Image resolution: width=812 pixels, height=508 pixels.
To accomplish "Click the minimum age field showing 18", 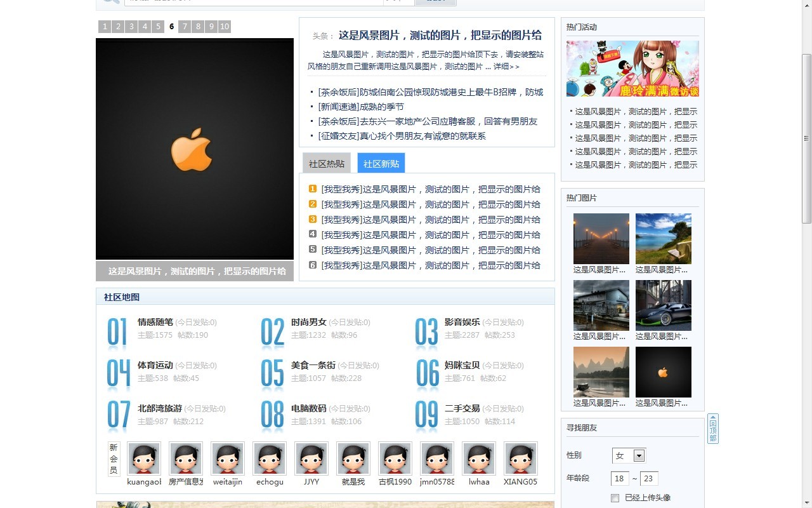I will (620, 479).
